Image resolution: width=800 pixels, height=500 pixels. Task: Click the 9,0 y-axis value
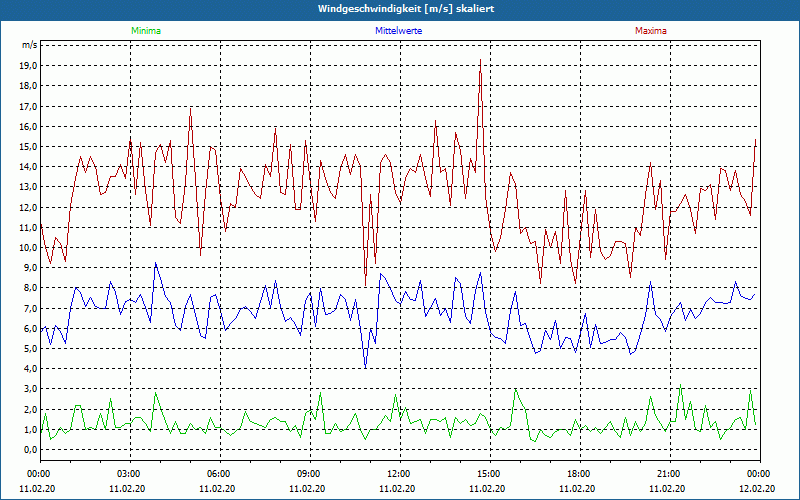(31, 267)
